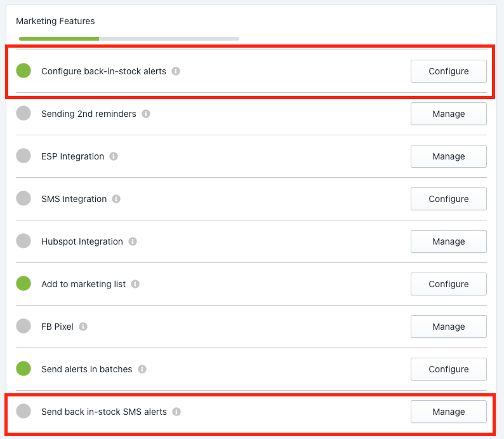This screenshot has height=439, width=504.
Task: Configure Send alerts in batches
Action: [x=449, y=369]
